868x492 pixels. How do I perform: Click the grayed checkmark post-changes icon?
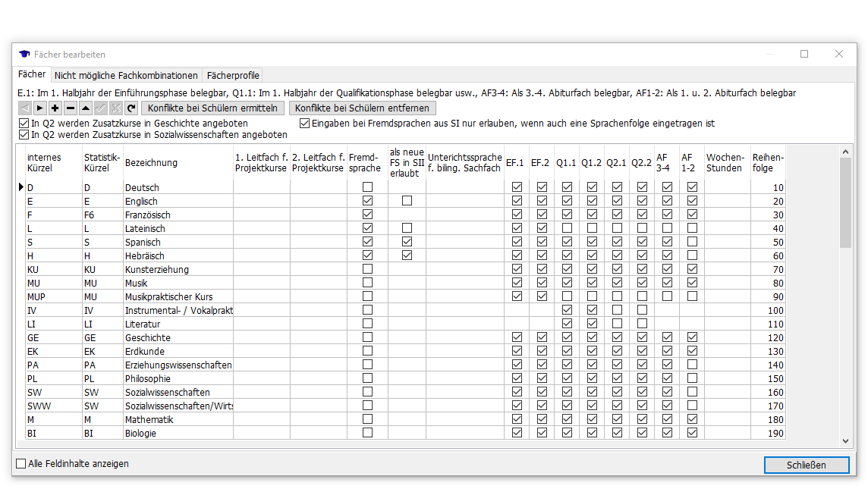pos(101,108)
